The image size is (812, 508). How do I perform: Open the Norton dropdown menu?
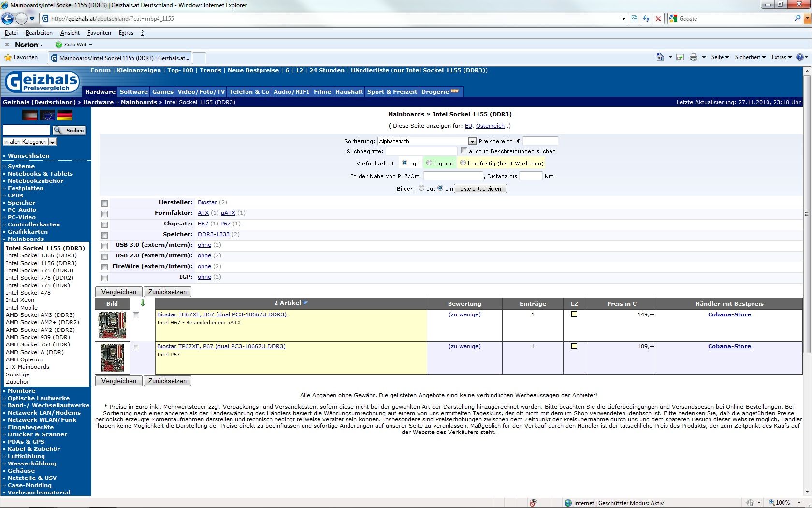[29, 45]
